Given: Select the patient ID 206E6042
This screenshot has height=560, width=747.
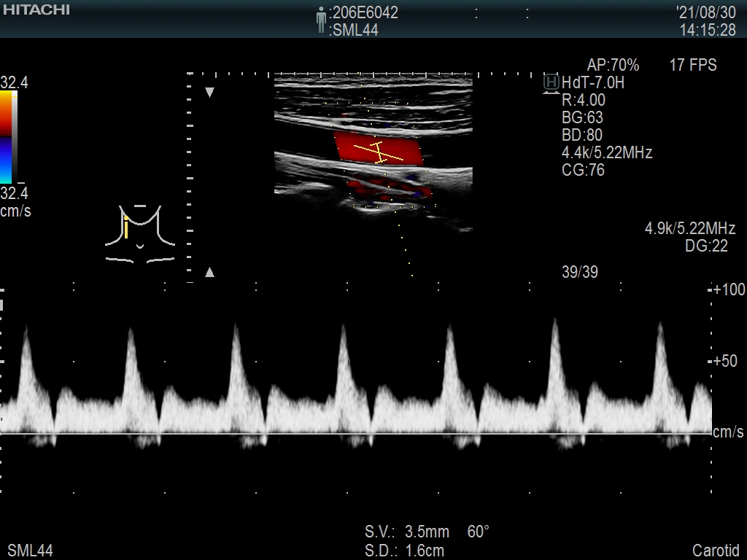Looking at the screenshot, I should tap(364, 12).
